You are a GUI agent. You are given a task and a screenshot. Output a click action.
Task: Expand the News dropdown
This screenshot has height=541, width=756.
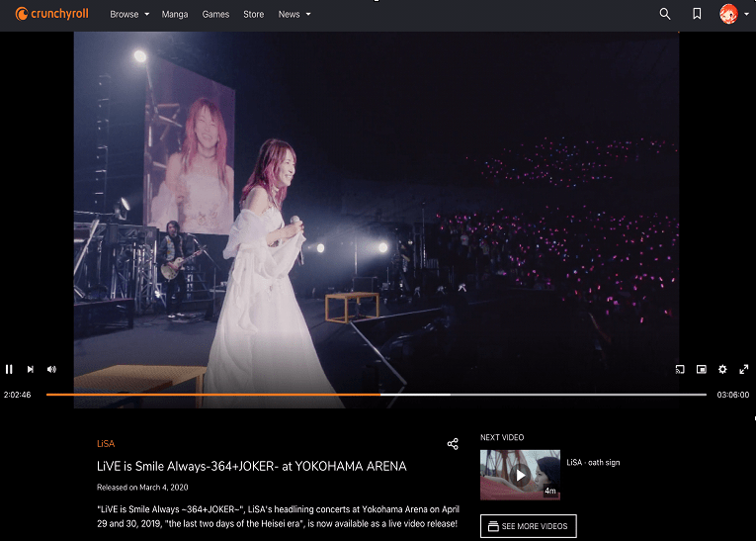294,15
